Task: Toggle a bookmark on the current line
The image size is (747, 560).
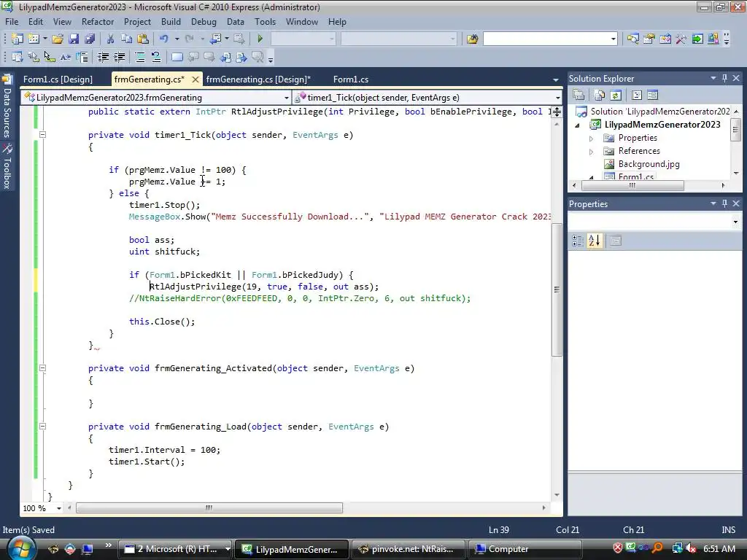Action: pos(177,57)
